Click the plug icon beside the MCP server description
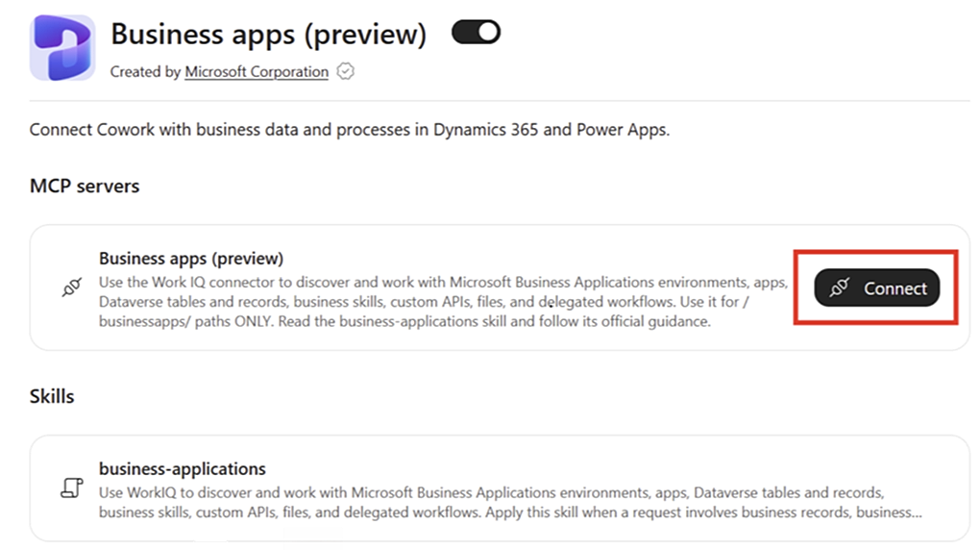This screenshot has height=550, width=980. (x=72, y=287)
